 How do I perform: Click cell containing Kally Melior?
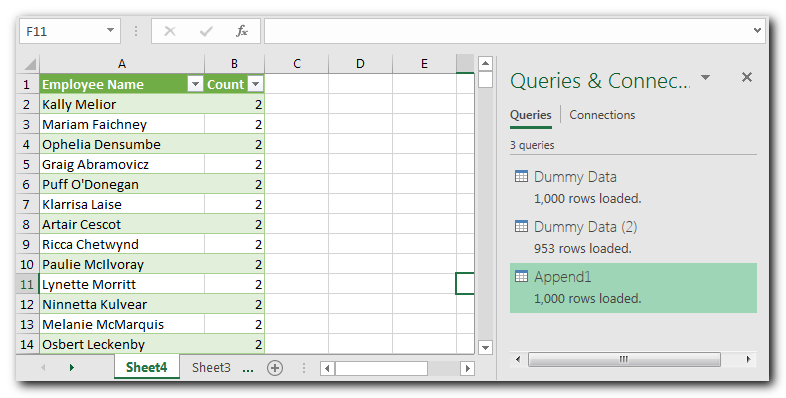point(122,104)
